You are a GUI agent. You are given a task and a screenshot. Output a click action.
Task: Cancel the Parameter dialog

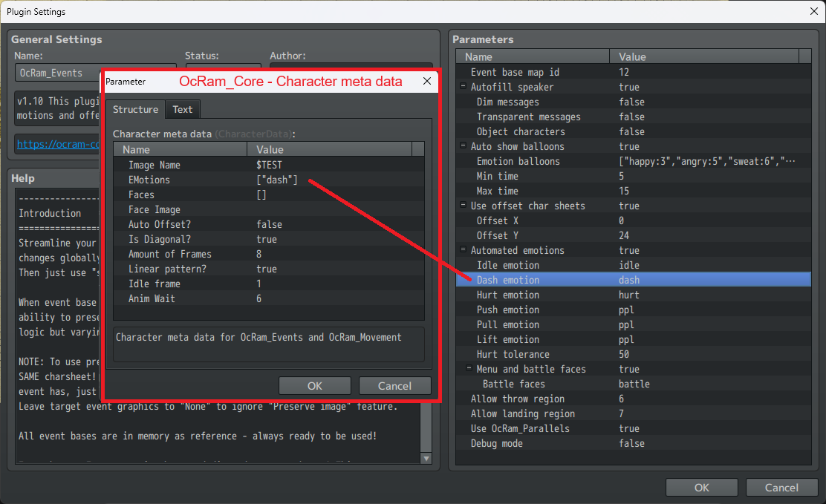coord(394,385)
